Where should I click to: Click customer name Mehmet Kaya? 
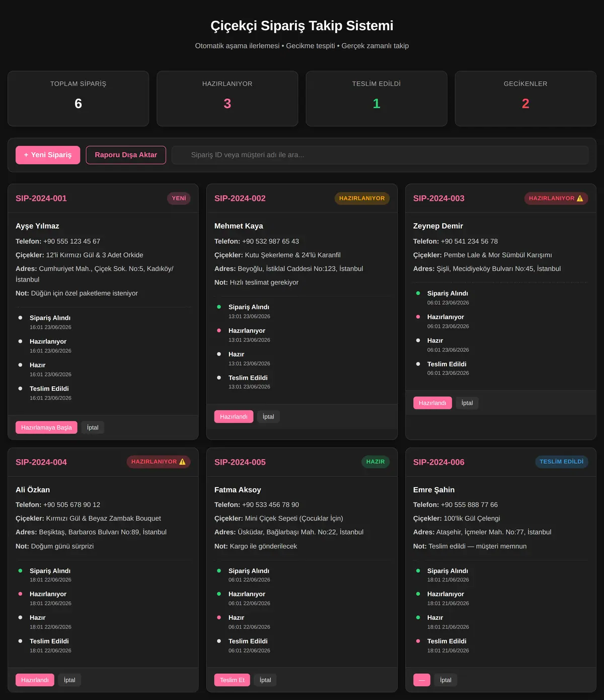tap(239, 226)
